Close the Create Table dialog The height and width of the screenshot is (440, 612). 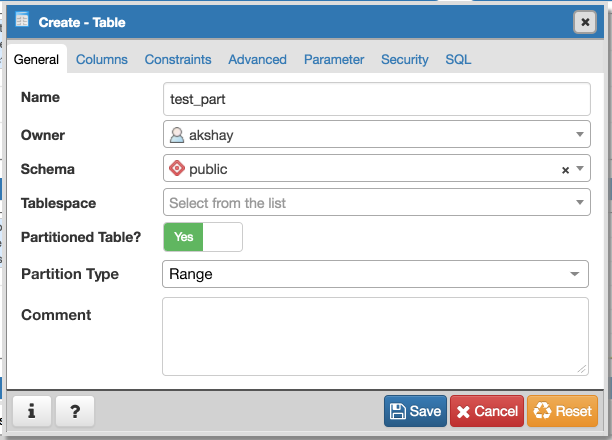pos(585,22)
